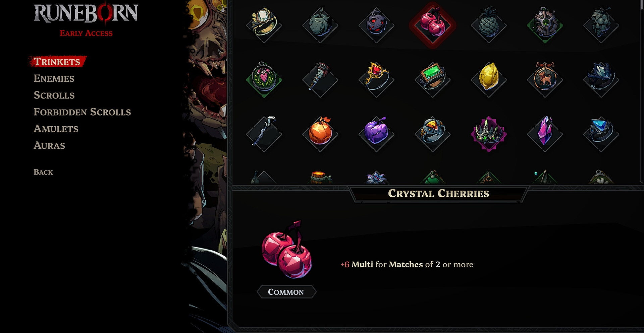Open the Scrolls section
The image size is (644, 333).
tap(54, 95)
